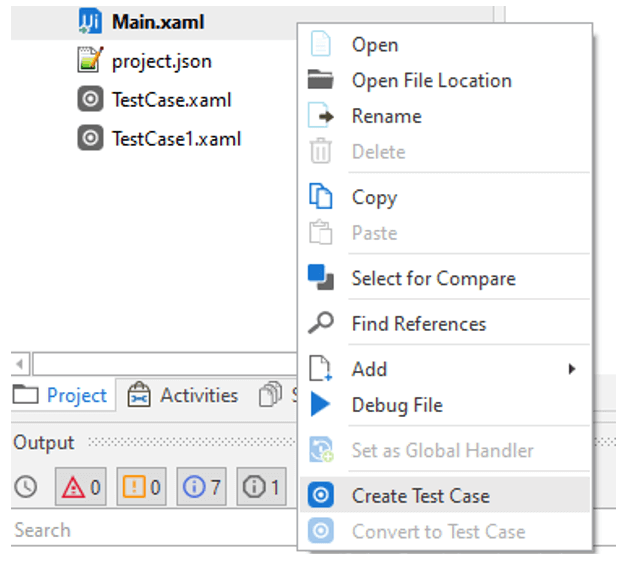Click the Copy pages icon
The height and width of the screenshot is (568, 635).
[320, 197]
